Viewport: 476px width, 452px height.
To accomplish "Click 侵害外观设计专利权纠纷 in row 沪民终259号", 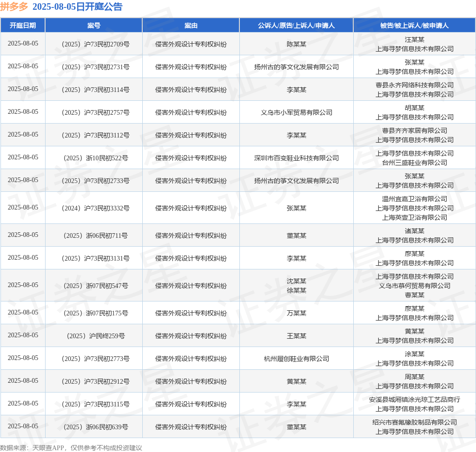I will [x=191, y=336].
